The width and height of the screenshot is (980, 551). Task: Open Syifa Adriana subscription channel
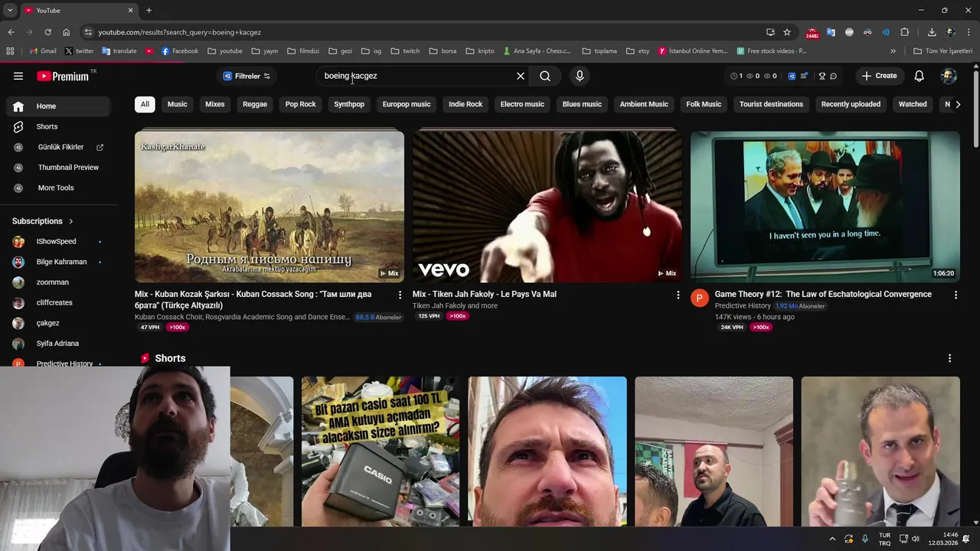click(x=57, y=344)
